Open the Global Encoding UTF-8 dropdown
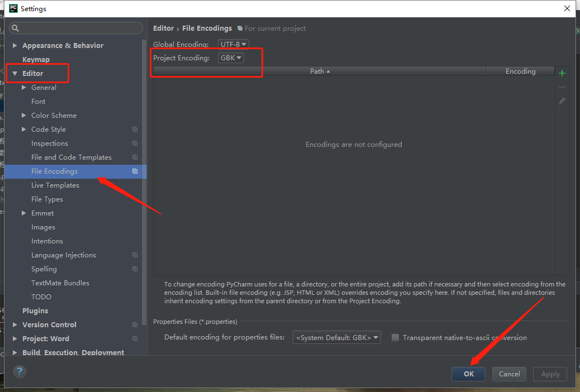 point(233,44)
